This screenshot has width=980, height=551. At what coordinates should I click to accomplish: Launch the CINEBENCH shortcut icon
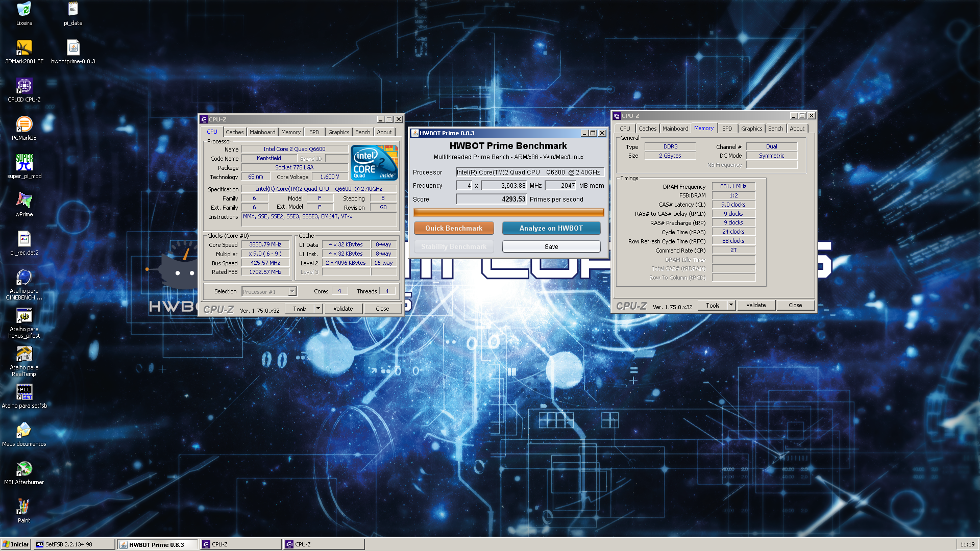point(24,277)
